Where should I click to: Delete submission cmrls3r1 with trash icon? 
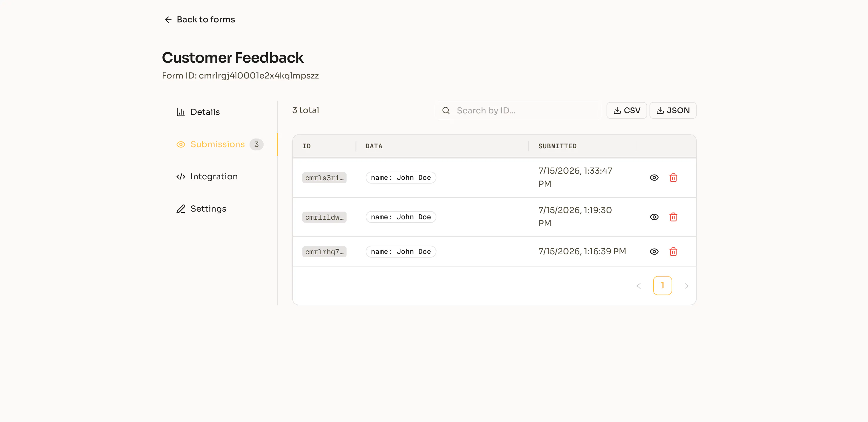click(673, 178)
